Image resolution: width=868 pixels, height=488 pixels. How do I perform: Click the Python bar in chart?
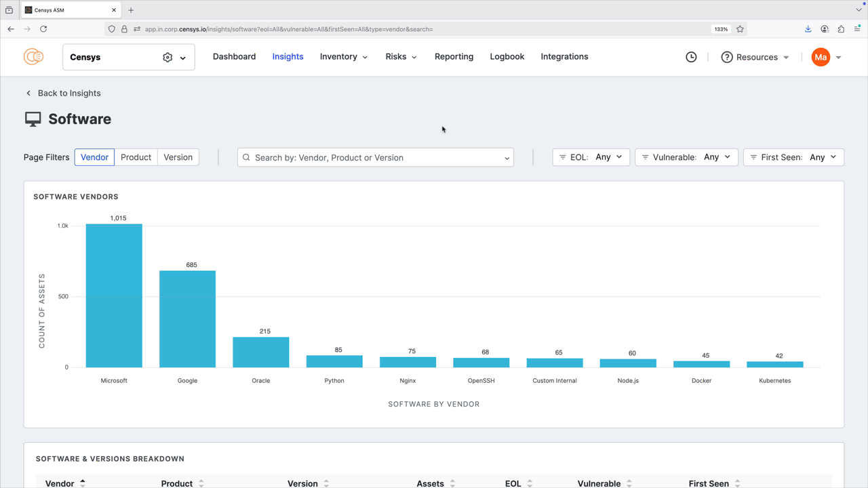(334, 361)
